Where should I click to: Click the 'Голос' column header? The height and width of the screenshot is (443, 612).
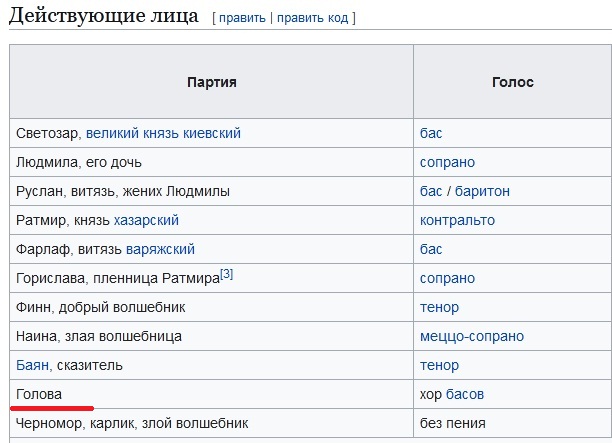click(x=512, y=82)
